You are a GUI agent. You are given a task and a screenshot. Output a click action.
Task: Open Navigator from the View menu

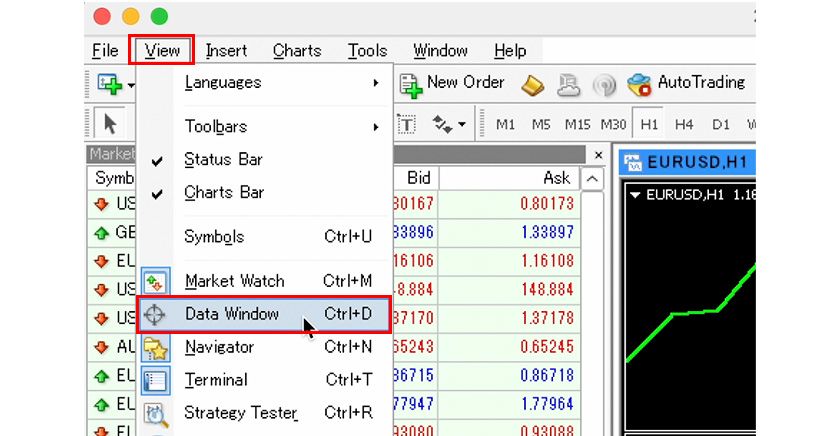[x=220, y=347]
